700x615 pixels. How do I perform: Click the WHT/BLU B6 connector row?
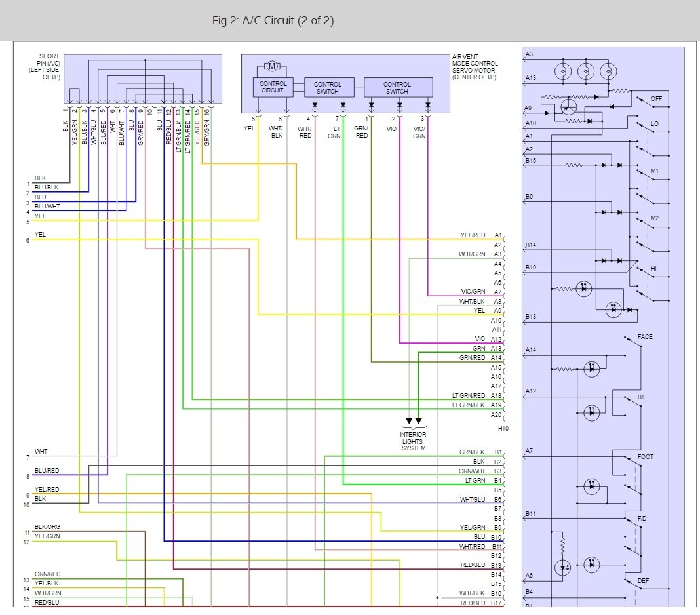481,500
